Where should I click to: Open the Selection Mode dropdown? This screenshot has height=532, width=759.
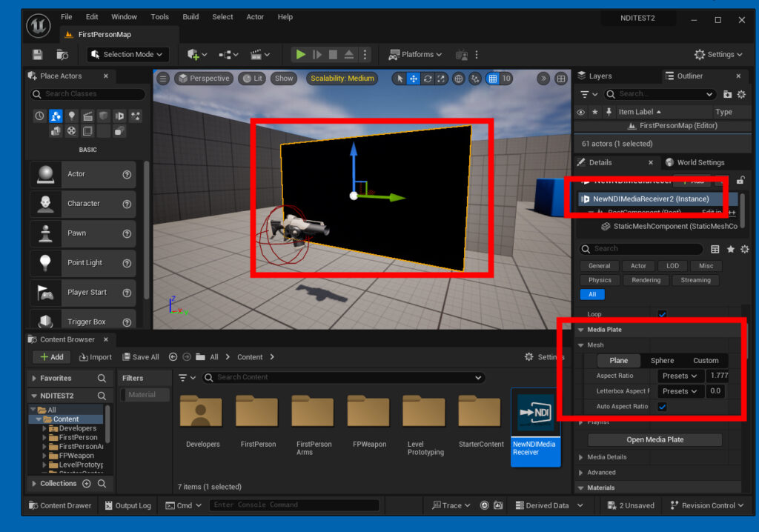tap(126, 53)
